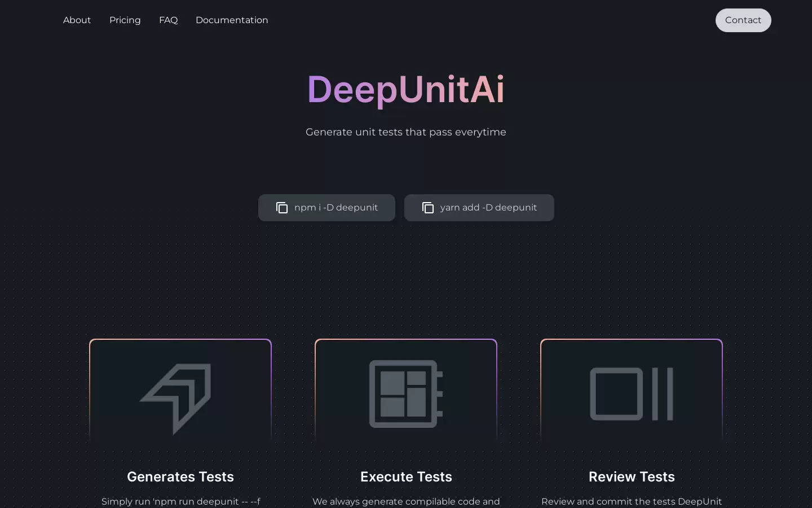Click the tagline 'Generate unit tests that pass everytime'
Image resolution: width=812 pixels, height=508 pixels.
coord(406,132)
